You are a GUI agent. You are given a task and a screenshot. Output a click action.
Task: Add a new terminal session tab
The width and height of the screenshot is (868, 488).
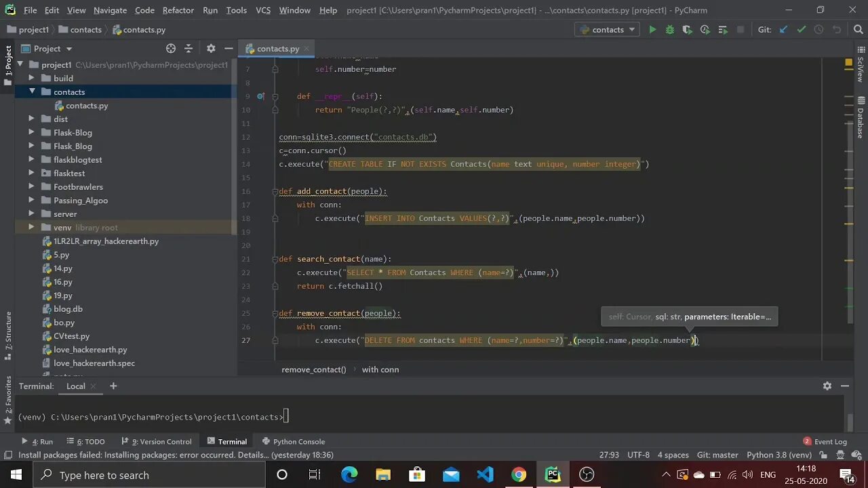click(113, 386)
